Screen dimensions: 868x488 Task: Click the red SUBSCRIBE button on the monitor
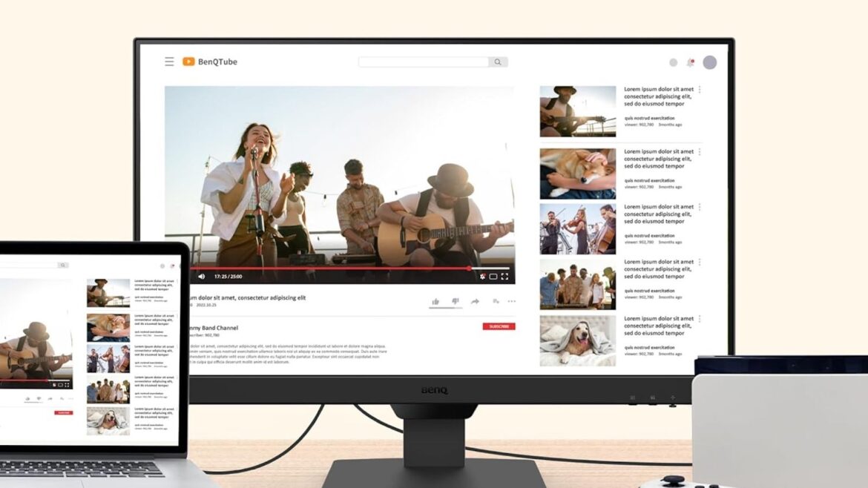pos(499,326)
